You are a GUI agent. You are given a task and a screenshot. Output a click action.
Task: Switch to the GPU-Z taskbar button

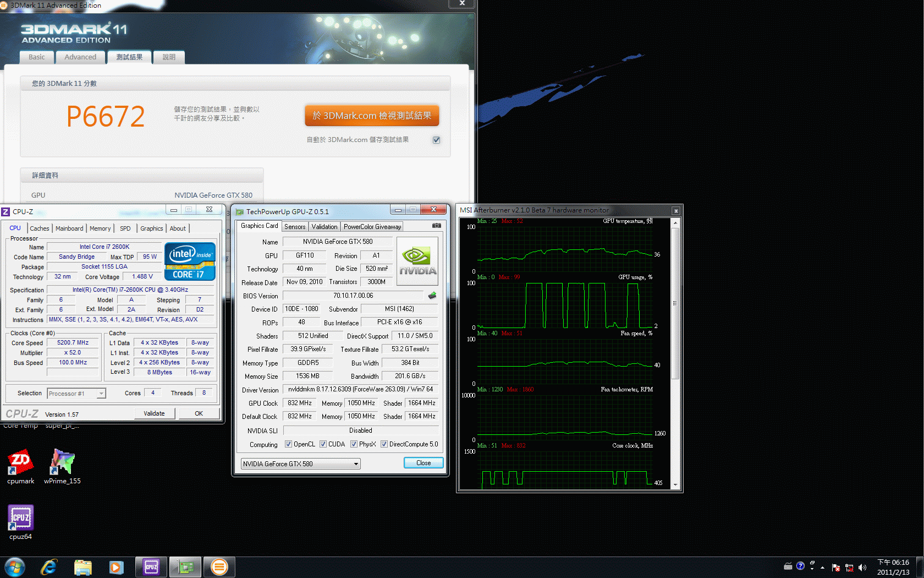[185, 567]
